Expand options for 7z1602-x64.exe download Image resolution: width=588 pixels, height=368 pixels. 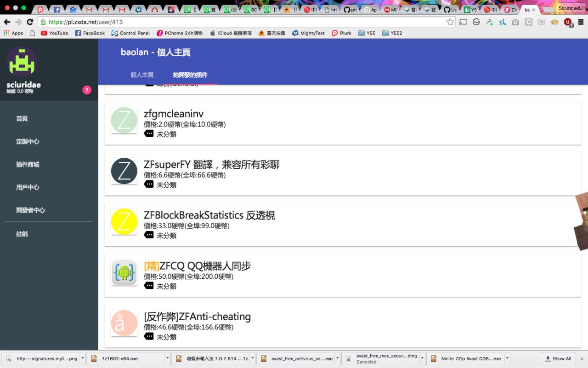(x=167, y=358)
